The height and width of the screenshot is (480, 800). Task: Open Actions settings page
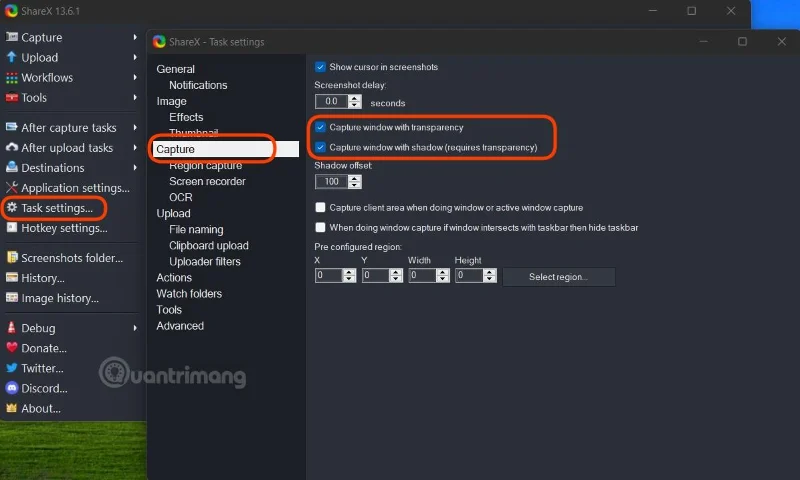pyautogui.click(x=174, y=277)
